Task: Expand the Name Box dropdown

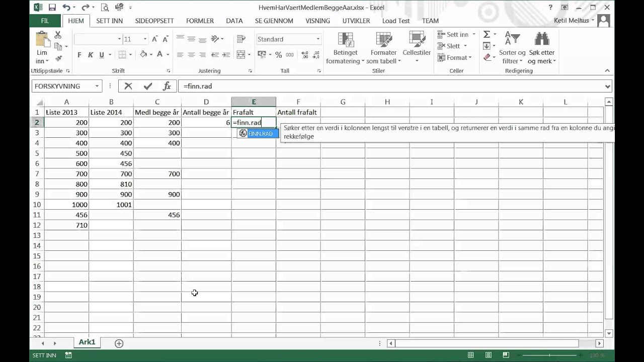Action: [x=97, y=86]
